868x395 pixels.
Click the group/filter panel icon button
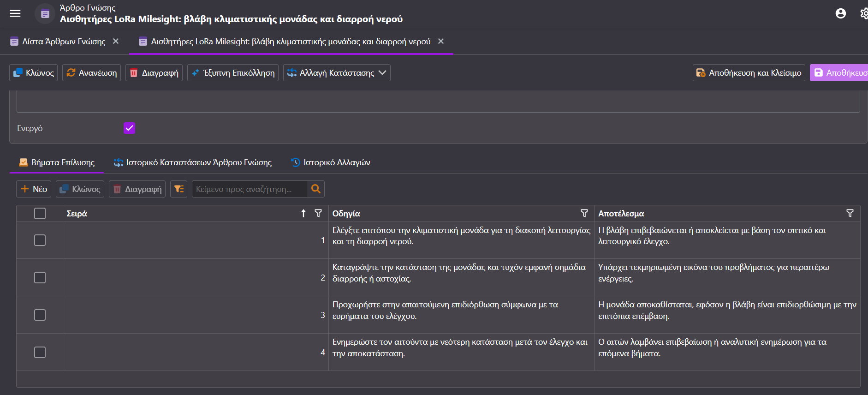click(x=178, y=189)
